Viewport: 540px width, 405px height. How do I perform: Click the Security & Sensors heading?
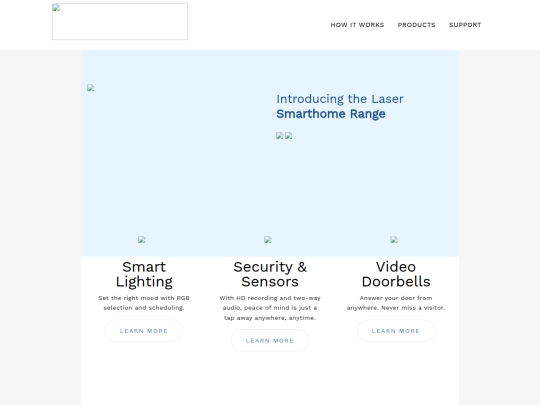(x=270, y=274)
